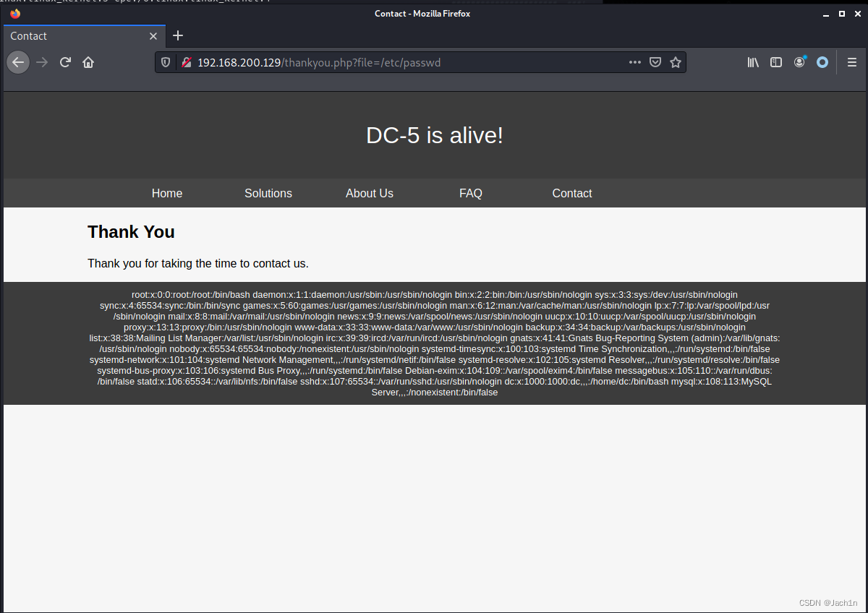Click the blue circular extension icon
Image resolution: width=868 pixels, height=613 pixels.
pyautogui.click(x=822, y=63)
